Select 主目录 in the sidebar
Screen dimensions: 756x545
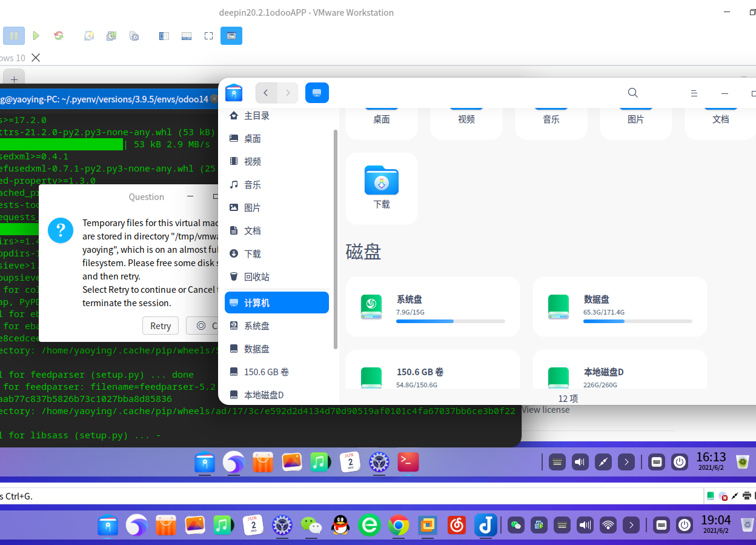(x=277, y=116)
